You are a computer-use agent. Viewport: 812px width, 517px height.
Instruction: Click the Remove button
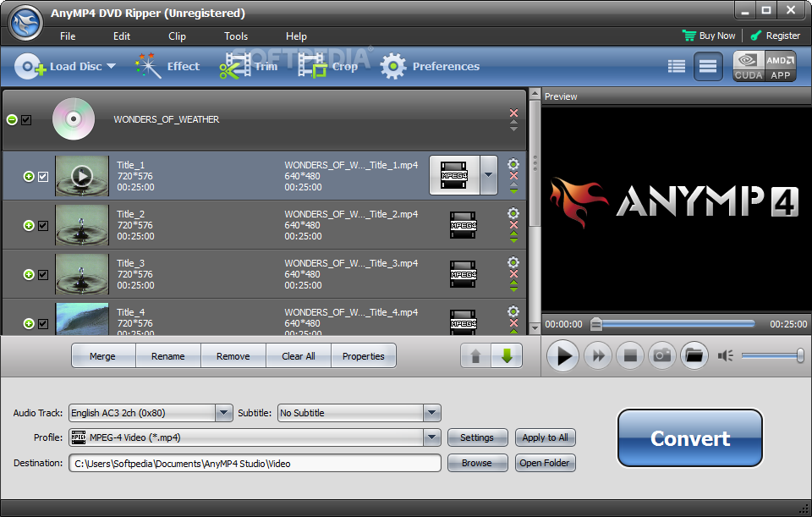pos(233,356)
